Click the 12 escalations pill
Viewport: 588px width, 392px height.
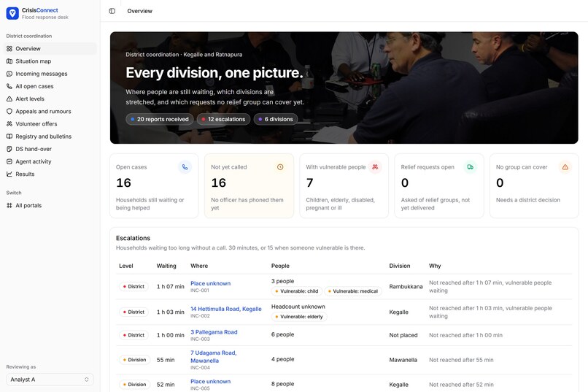223,119
